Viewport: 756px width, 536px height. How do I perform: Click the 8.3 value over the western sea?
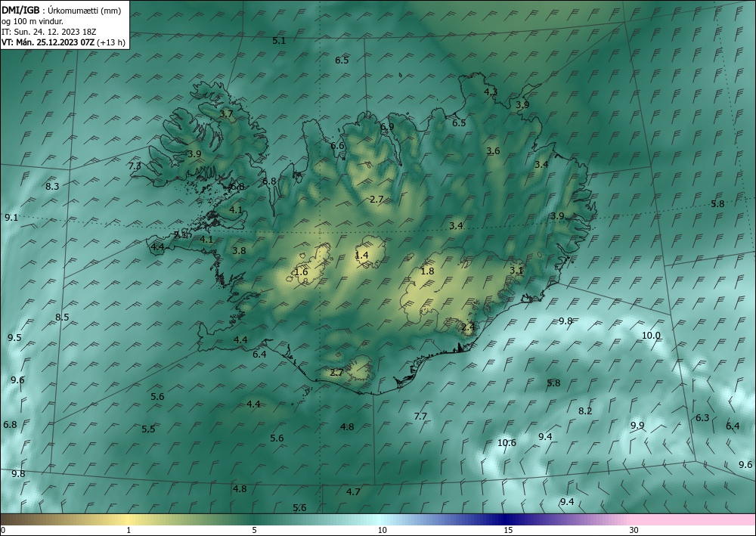tap(53, 186)
